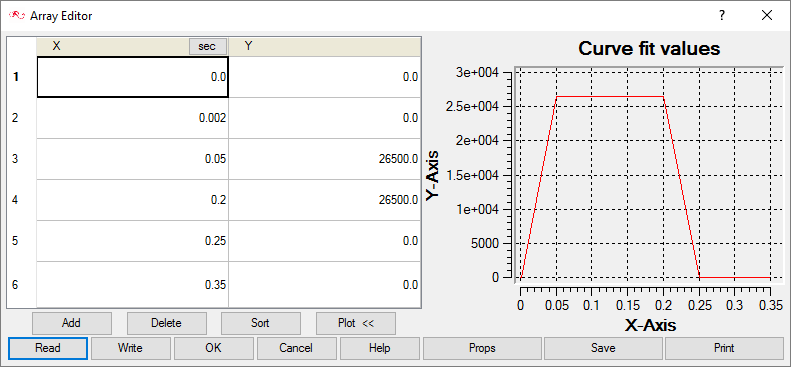791x367 pixels.
Task: Click the Array Editor app icon in title bar
Action: [x=17, y=16]
